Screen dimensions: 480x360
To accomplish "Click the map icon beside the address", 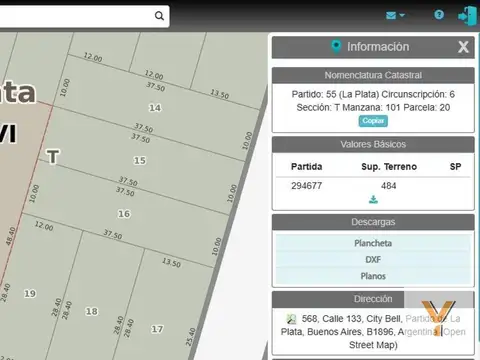I will (x=291, y=319).
